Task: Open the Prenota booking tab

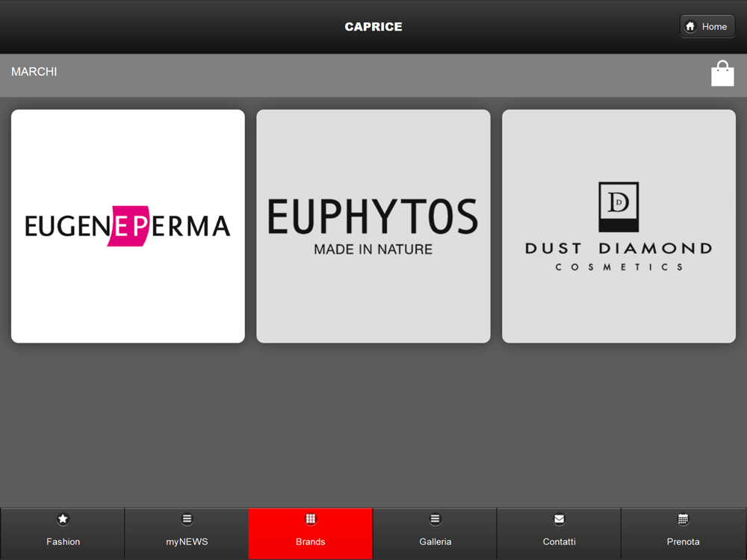Action: pos(684,533)
